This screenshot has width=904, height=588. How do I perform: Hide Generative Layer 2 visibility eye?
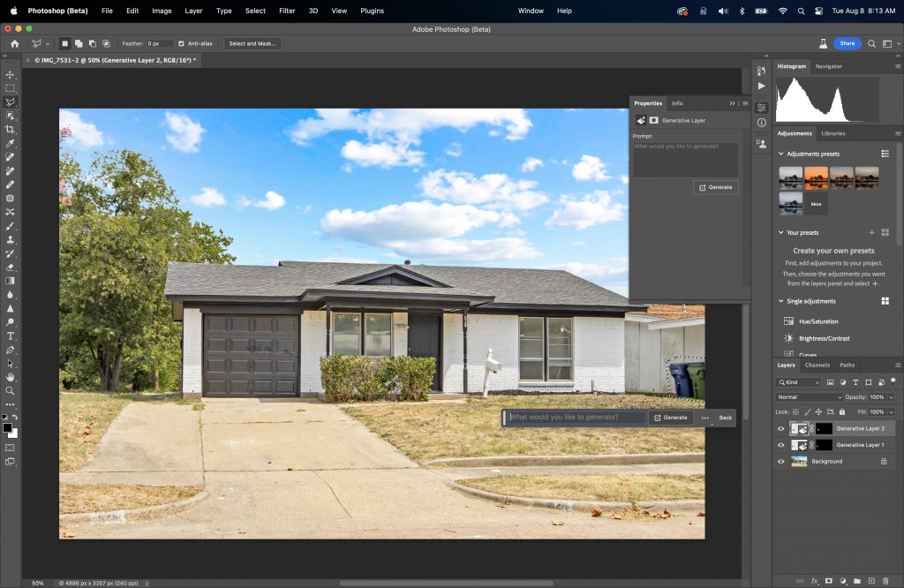coord(781,429)
